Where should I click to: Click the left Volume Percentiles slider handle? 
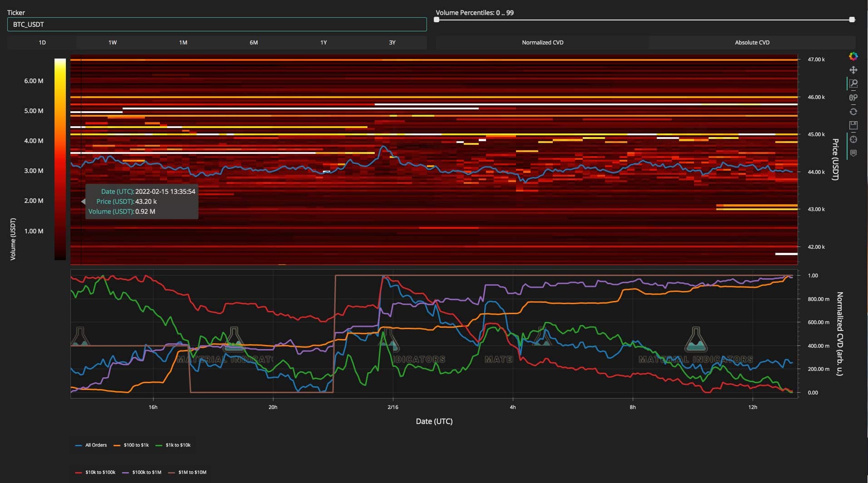pyautogui.click(x=437, y=20)
